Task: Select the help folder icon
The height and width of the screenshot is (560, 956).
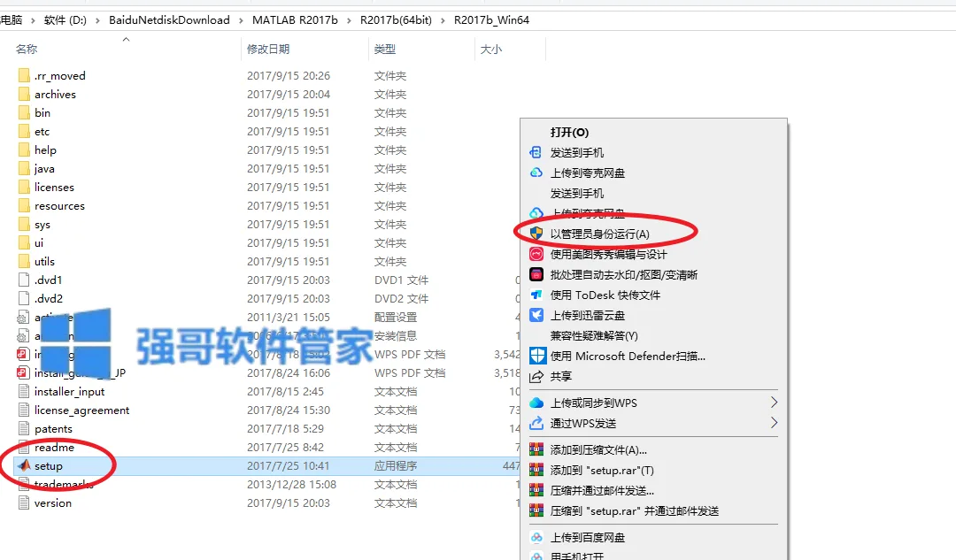Action: point(24,150)
